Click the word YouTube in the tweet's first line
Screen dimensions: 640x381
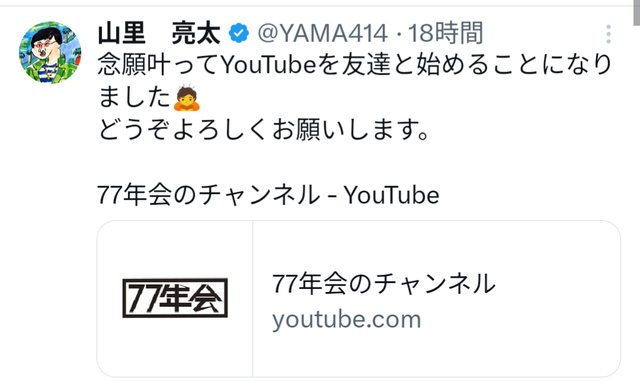[269, 65]
